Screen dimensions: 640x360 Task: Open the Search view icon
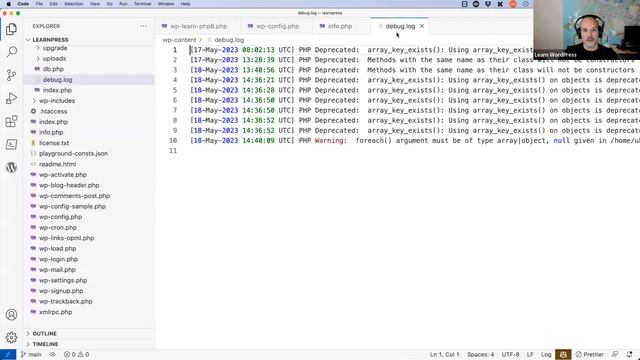point(11,52)
